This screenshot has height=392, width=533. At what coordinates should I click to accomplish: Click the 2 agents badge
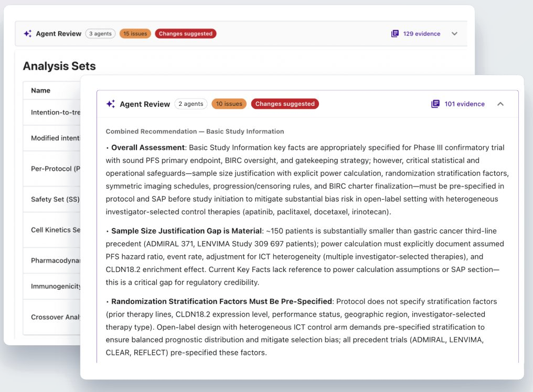pos(191,104)
